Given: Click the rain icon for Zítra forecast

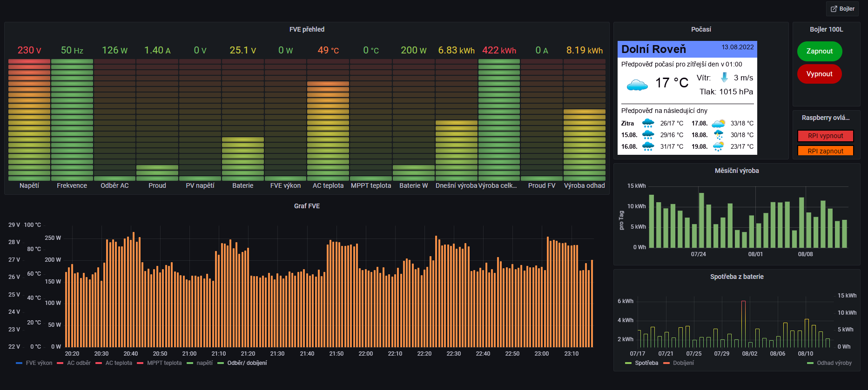Looking at the screenshot, I should click(x=648, y=123).
